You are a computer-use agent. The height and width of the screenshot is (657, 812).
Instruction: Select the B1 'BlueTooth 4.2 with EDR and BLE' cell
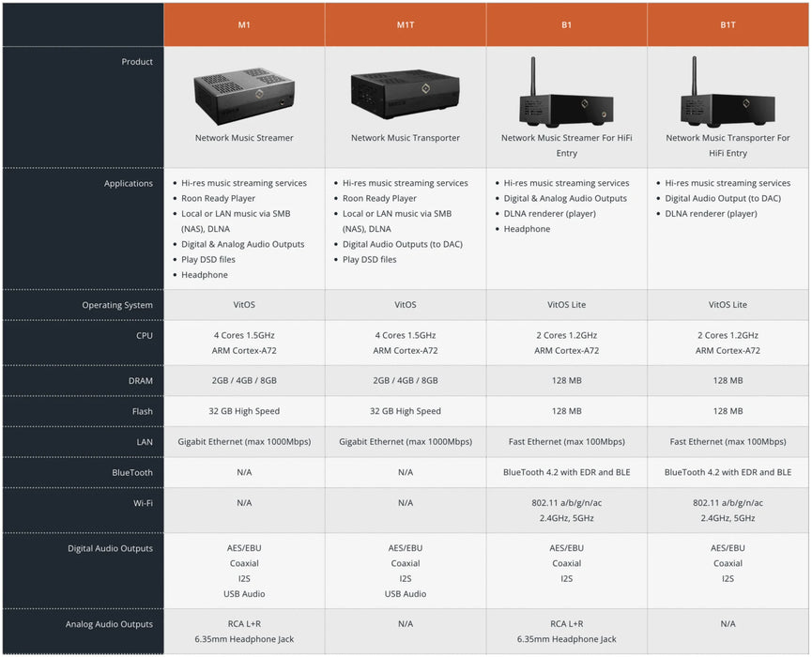[x=566, y=472]
